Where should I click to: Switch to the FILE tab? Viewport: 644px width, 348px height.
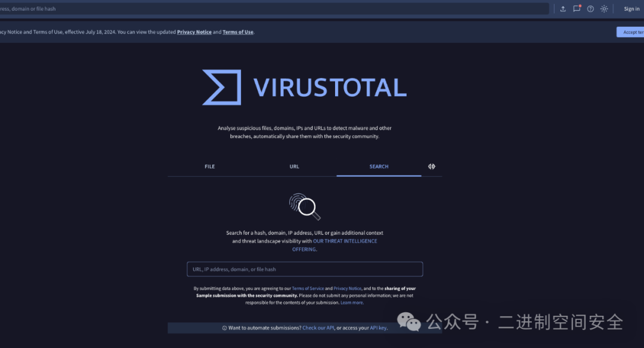[x=209, y=167]
